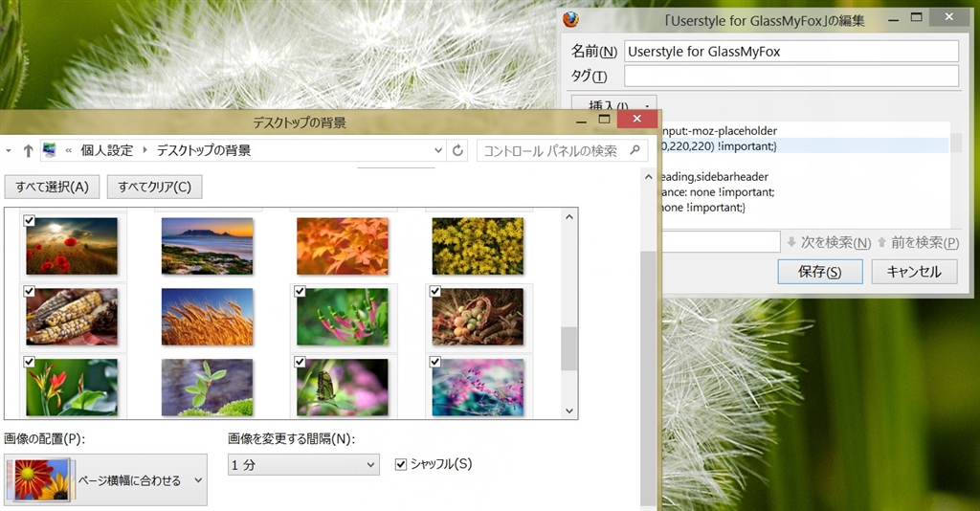Select the green sprout wallpaper thumbnail
Screen dimensions: 980x511
point(207,388)
